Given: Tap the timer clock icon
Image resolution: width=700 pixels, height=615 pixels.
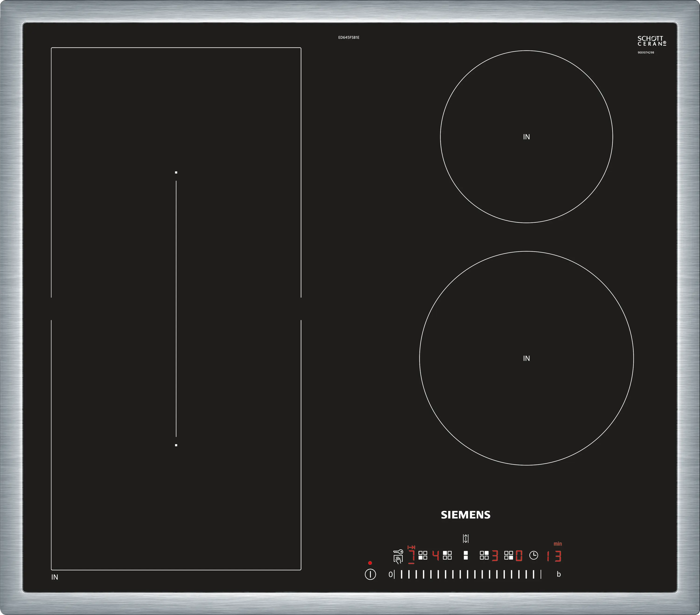Looking at the screenshot, I should (x=534, y=556).
